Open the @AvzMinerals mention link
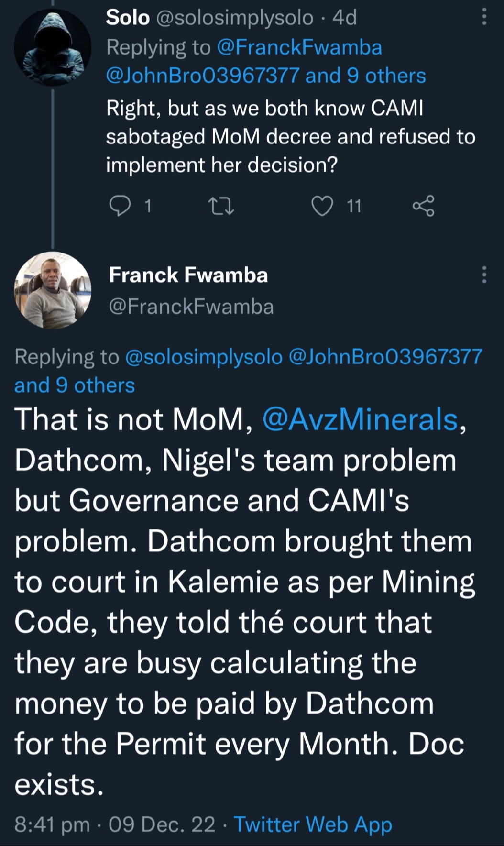The image size is (504, 846). (x=361, y=419)
